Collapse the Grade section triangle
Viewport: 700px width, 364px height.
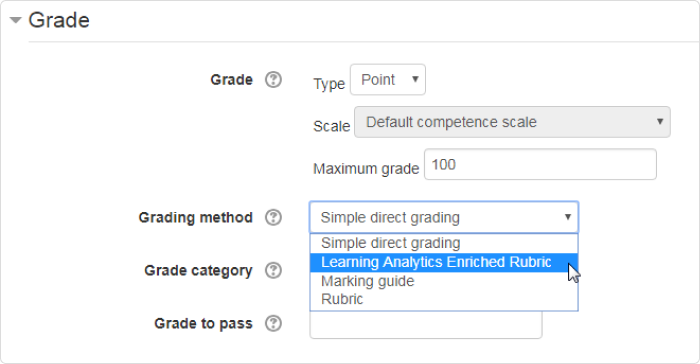click(x=16, y=20)
